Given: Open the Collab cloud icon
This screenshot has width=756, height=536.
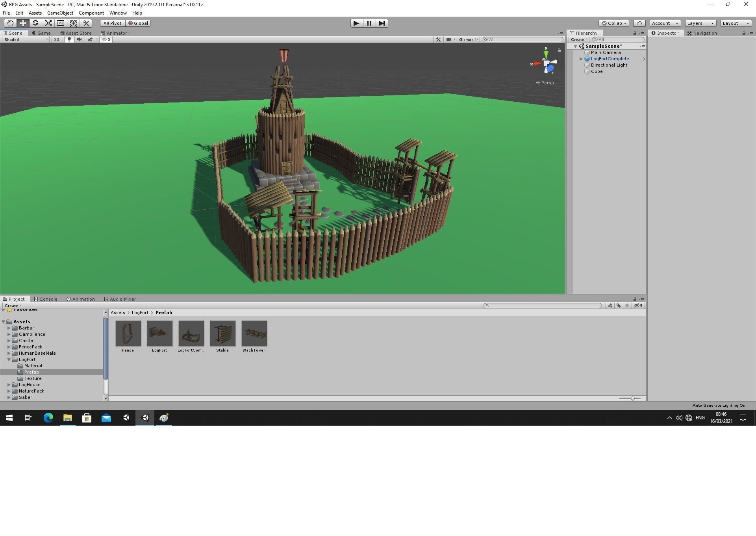Looking at the screenshot, I should click(639, 23).
